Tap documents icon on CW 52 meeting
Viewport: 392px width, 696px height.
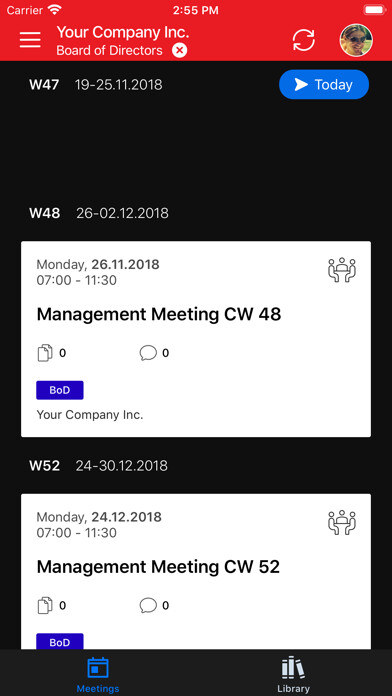pyautogui.click(x=45, y=605)
